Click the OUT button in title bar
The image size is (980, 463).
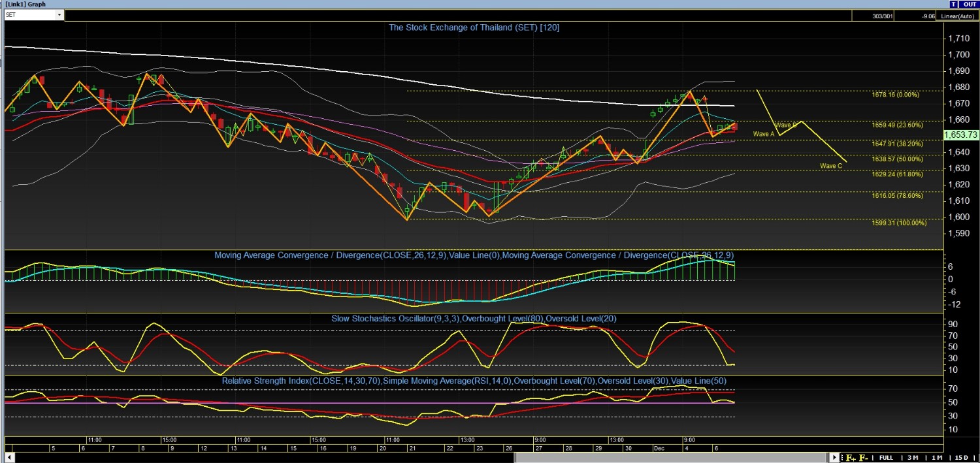pos(969,4)
